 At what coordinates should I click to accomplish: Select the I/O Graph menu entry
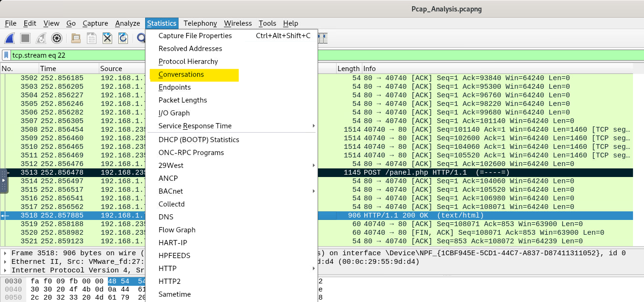coord(174,113)
